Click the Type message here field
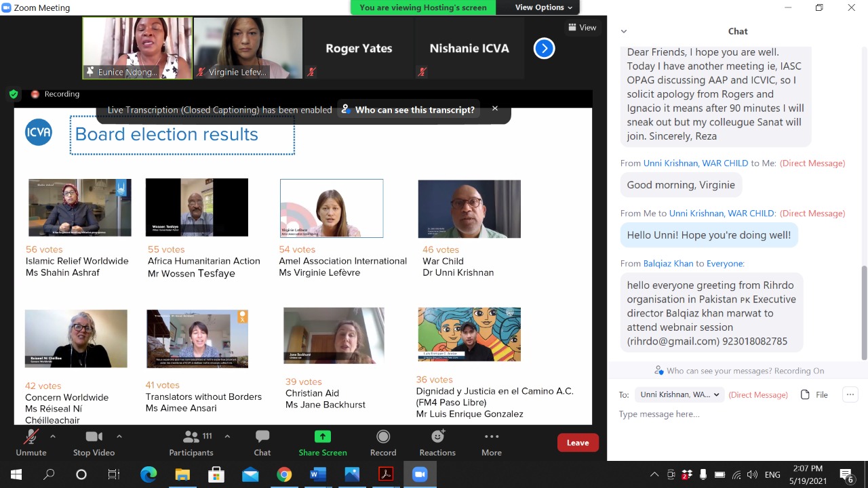 point(732,414)
